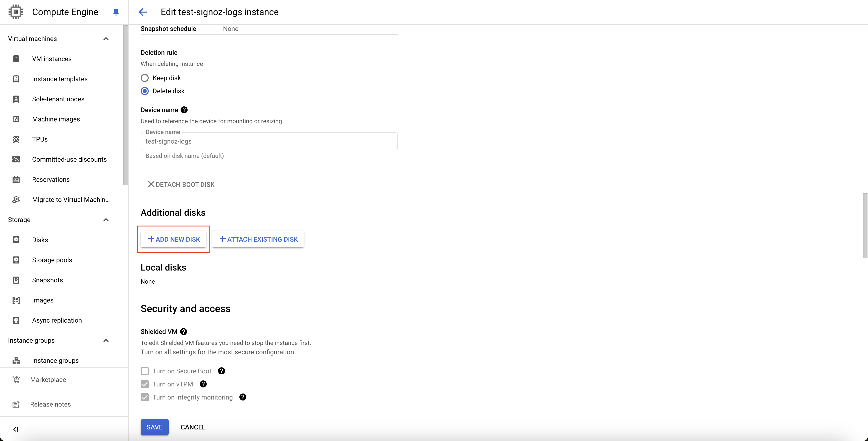
Task: Open help icon next to integrity monitoring
Action: pyautogui.click(x=243, y=397)
